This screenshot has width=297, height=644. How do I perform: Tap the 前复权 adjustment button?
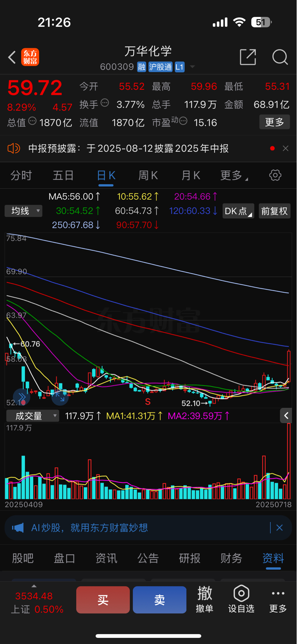pos(275,211)
